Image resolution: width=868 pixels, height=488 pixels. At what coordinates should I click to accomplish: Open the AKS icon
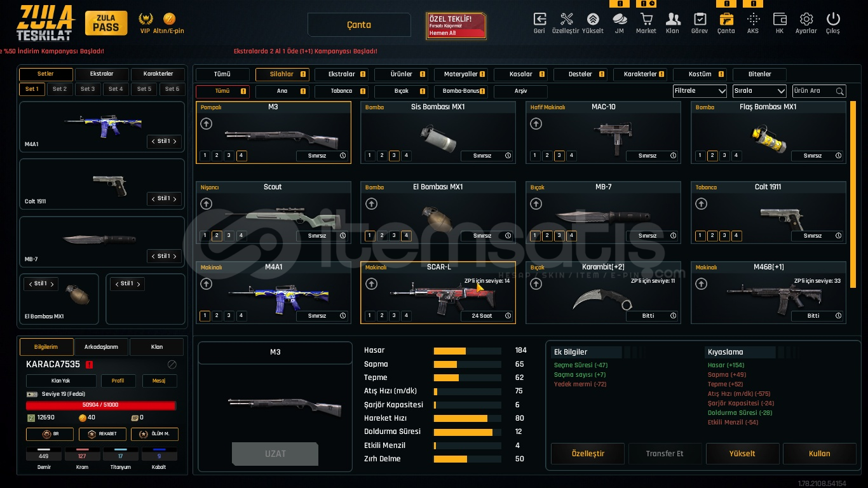[x=753, y=19]
